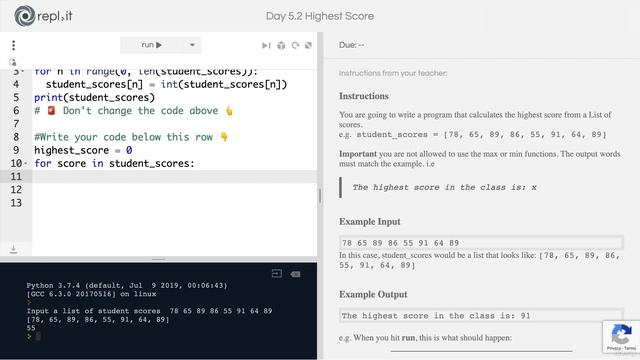Click the editor-console horizontal divider handle
640x360 pixels.
click(158, 259)
